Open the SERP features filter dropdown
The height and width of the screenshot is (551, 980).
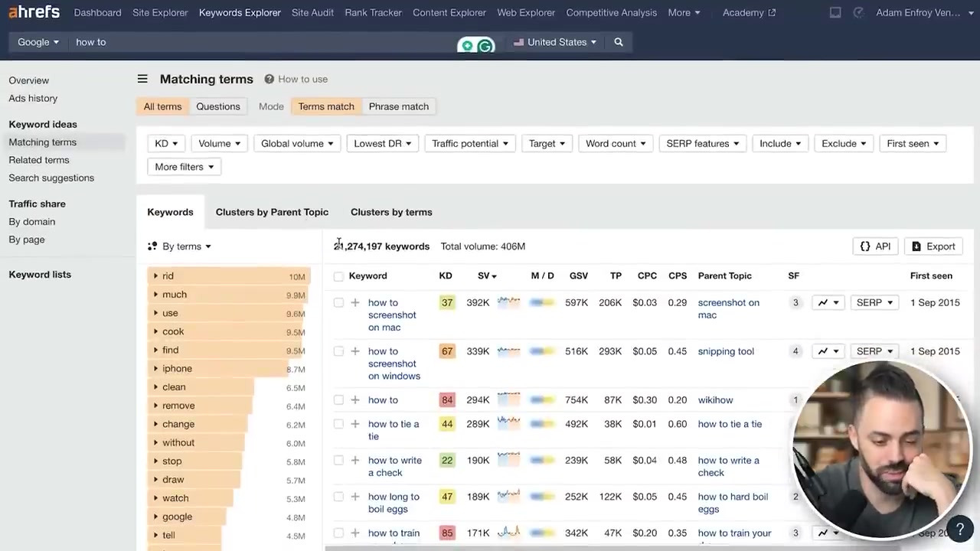(x=703, y=144)
